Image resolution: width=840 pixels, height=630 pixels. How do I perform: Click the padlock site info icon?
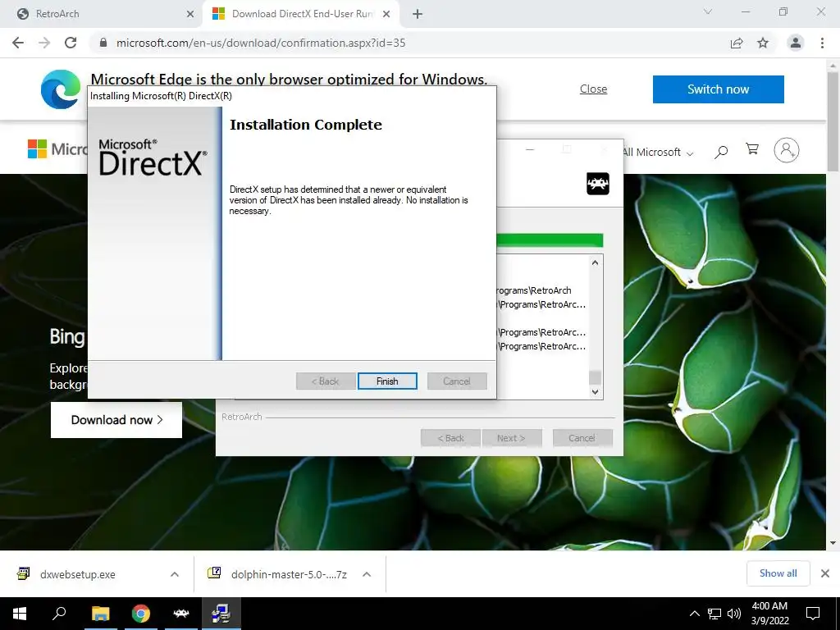(x=103, y=43)
